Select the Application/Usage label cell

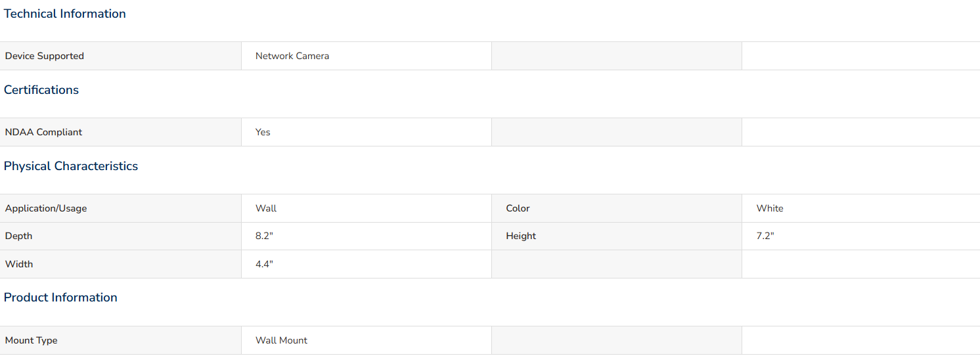(x=121, y=208)
